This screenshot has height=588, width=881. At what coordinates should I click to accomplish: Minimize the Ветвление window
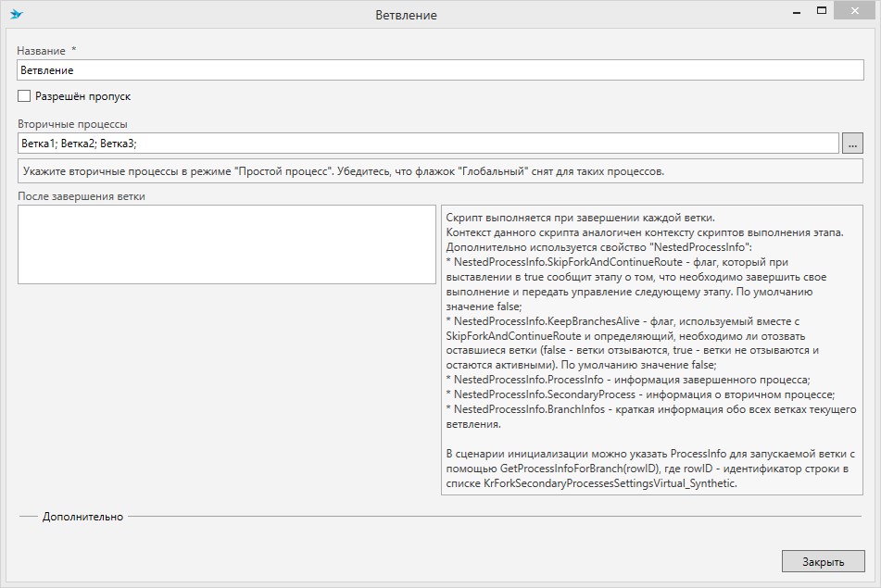coord(794,11)
